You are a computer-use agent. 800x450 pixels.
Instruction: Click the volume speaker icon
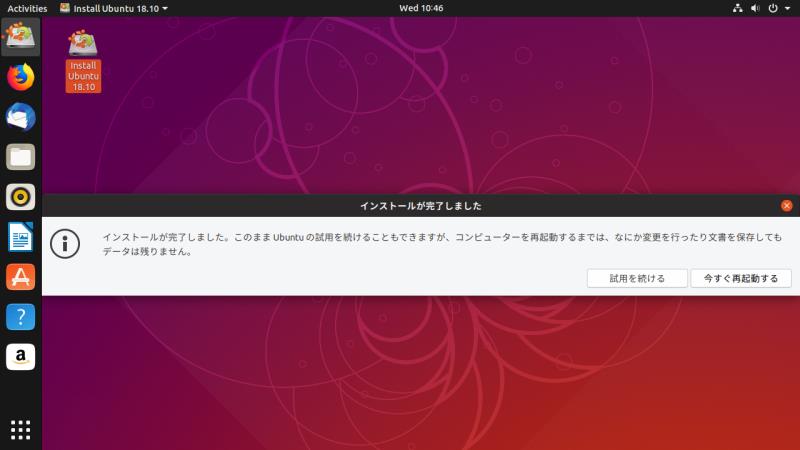[755, 8]
